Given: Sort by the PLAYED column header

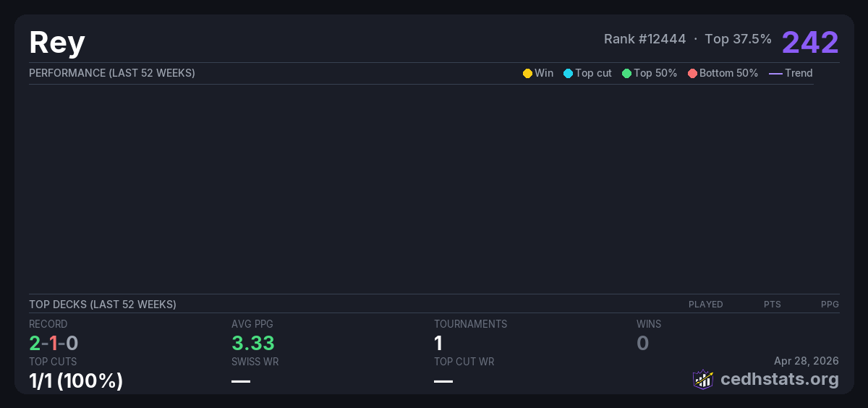Looking at the screenshot, I should click(x=705, y=305).
